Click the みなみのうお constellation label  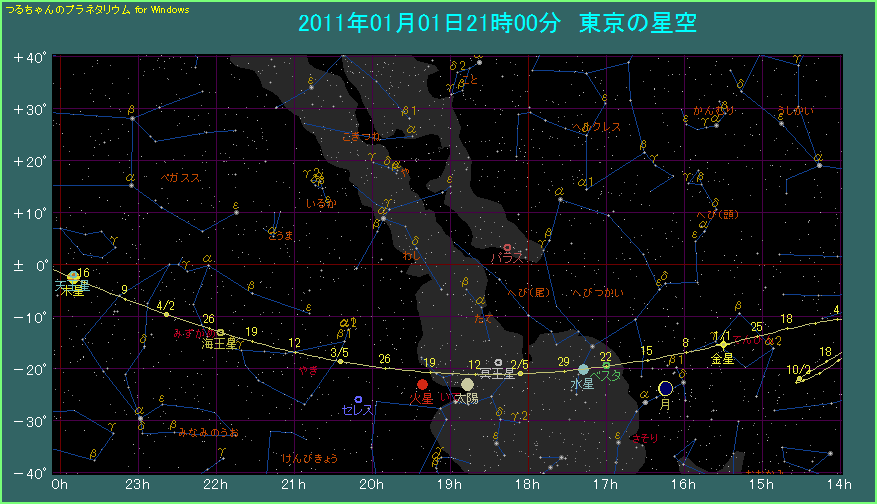coord(208,432)
